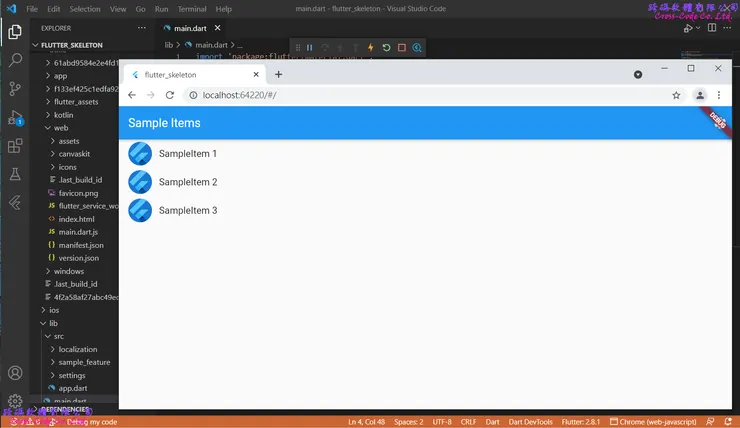The height and width of the screenshot is (428, 740).
Task: Open the editor more actions ellipsis
Action: tap(727, 28)
